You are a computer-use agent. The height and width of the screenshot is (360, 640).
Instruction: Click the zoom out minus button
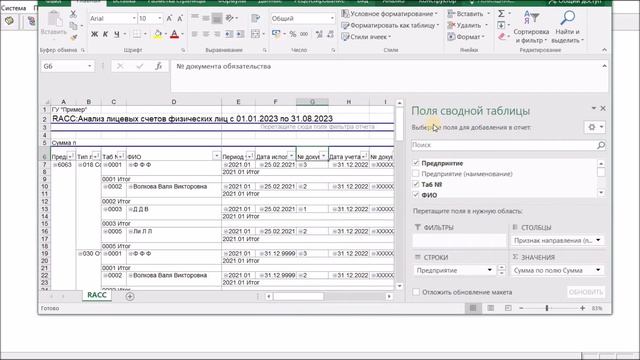point(521,308)
